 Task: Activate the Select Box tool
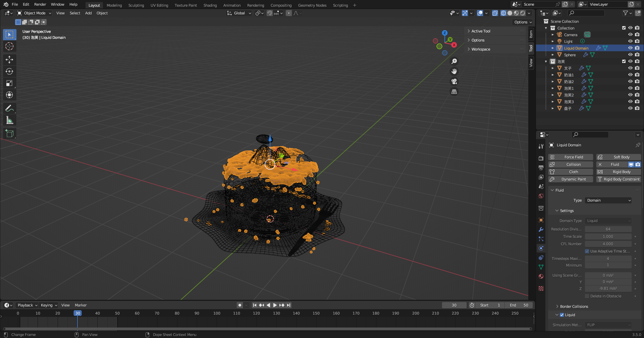(9, 35)
